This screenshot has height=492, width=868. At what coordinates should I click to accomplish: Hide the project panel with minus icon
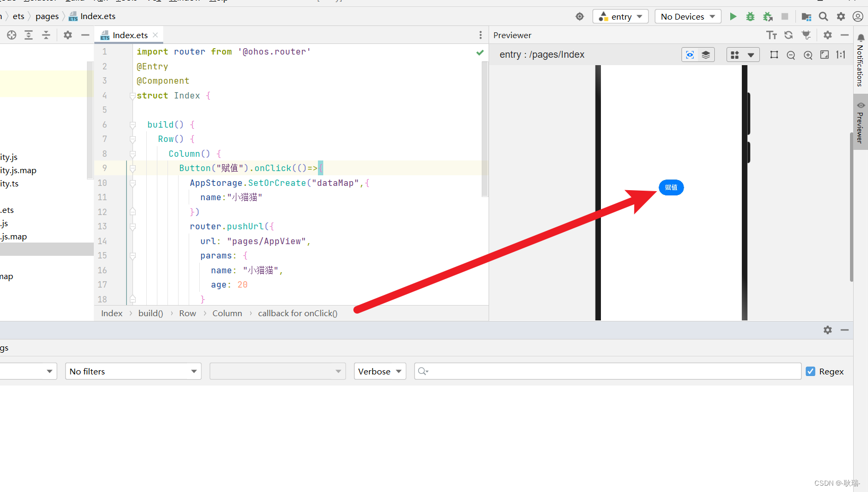(x=85, y=35)
